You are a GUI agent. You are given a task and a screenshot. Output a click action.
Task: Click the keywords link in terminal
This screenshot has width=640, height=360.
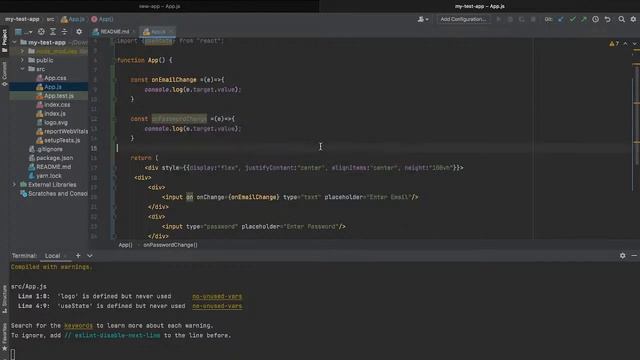point(78,326)
